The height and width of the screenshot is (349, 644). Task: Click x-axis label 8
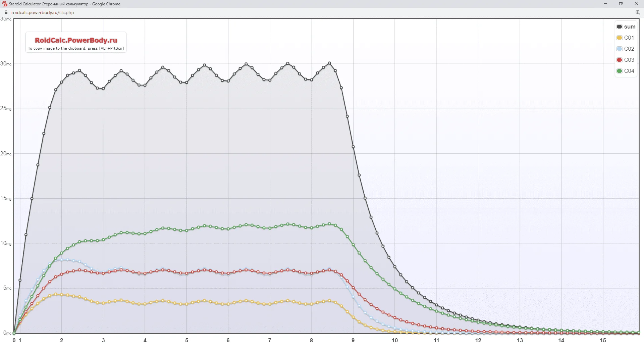[x=311, y=340]
